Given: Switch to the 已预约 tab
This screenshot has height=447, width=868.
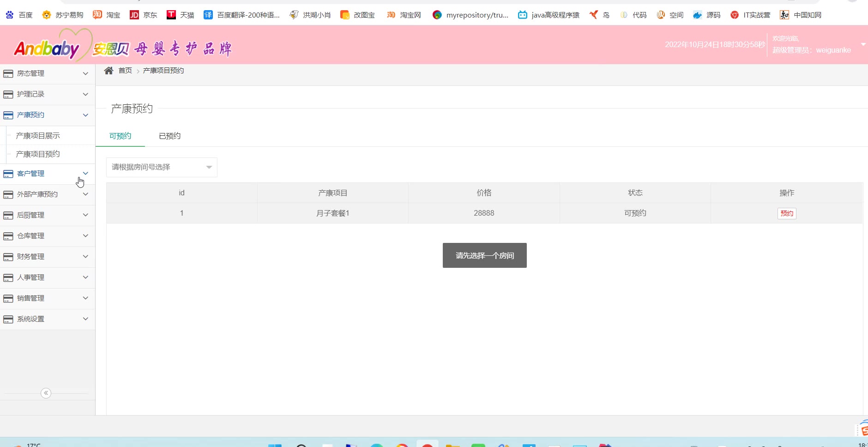Looking at the screenshot, I should [170, 136].
